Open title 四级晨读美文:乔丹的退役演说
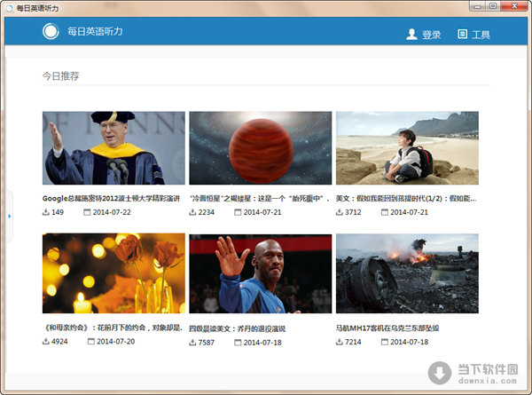Viewport: 532px width, 395px height. (x=237, y=328)
